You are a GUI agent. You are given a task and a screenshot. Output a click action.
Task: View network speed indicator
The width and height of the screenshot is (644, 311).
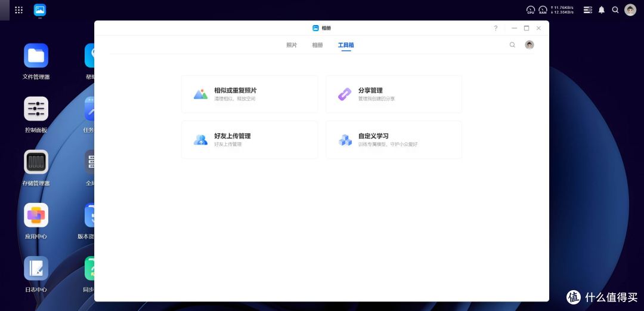(x=562, y=10)
